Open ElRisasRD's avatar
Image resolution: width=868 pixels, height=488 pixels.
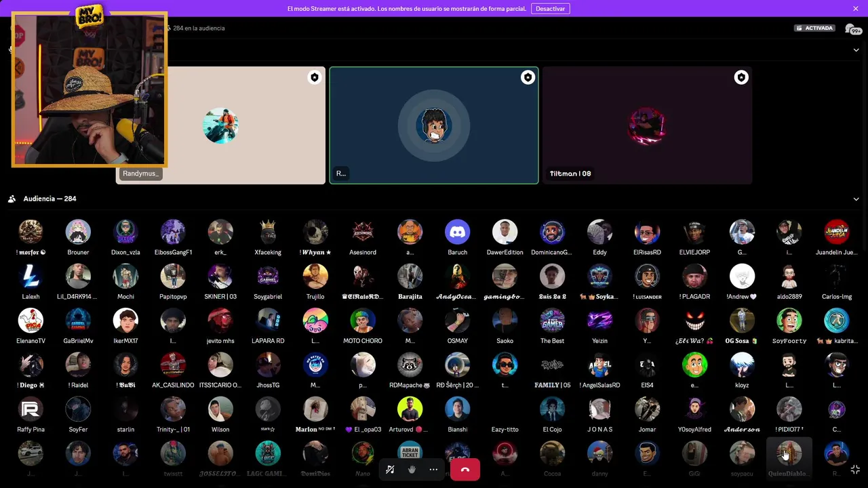(x=647, y=232)
